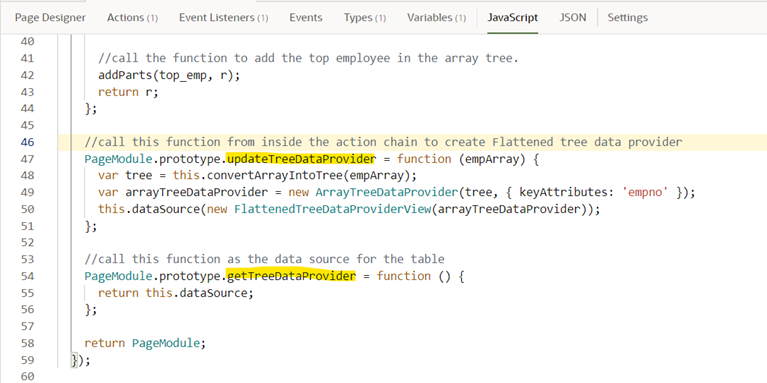The width and height of the screenshot is (767, 383).
Task: Click the keyAttributes property on line 49
Action: click(x=564, y=192)
